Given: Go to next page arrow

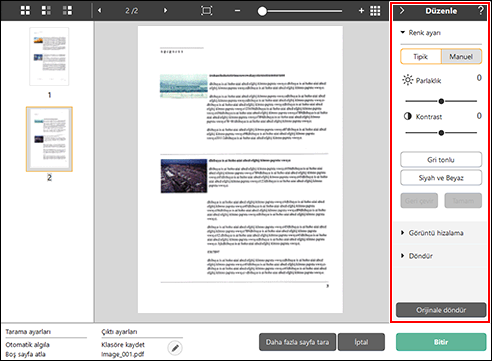Looking at the screenshot, I should click(x=165, y=11).
